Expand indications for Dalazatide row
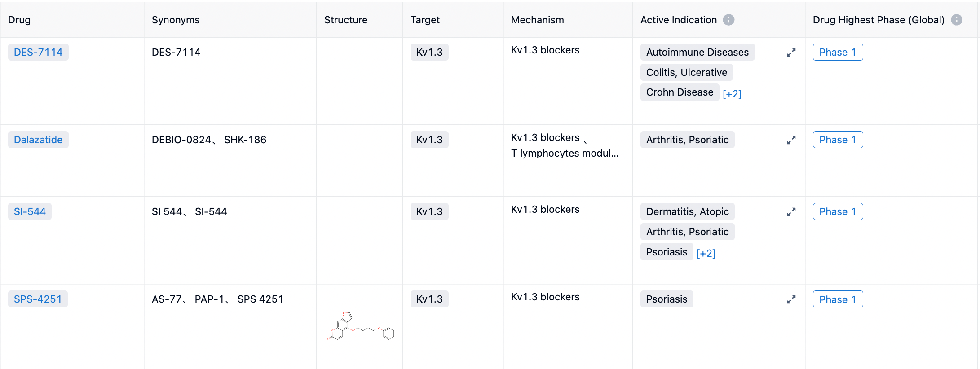The image size is (980, 369). pos(791,140)
